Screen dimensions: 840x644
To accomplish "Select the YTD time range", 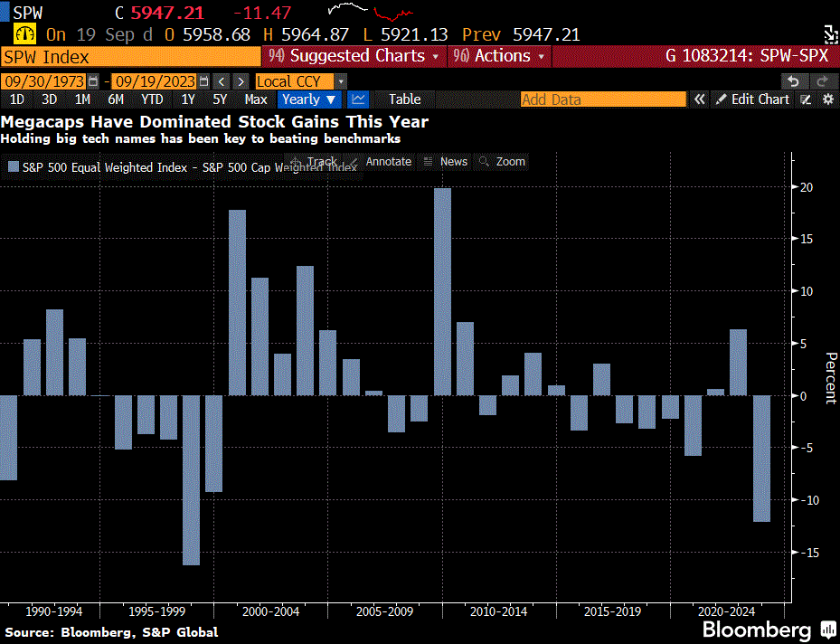I will coord(152,99).
